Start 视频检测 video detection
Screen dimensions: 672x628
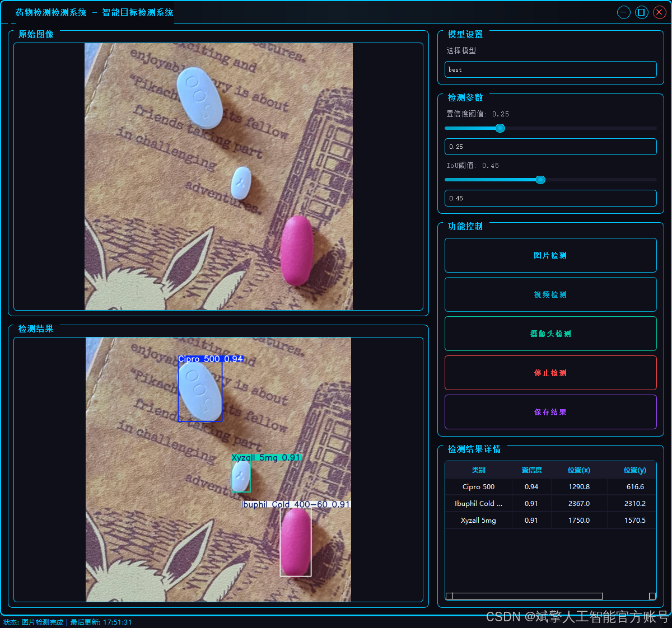(550, 294)
